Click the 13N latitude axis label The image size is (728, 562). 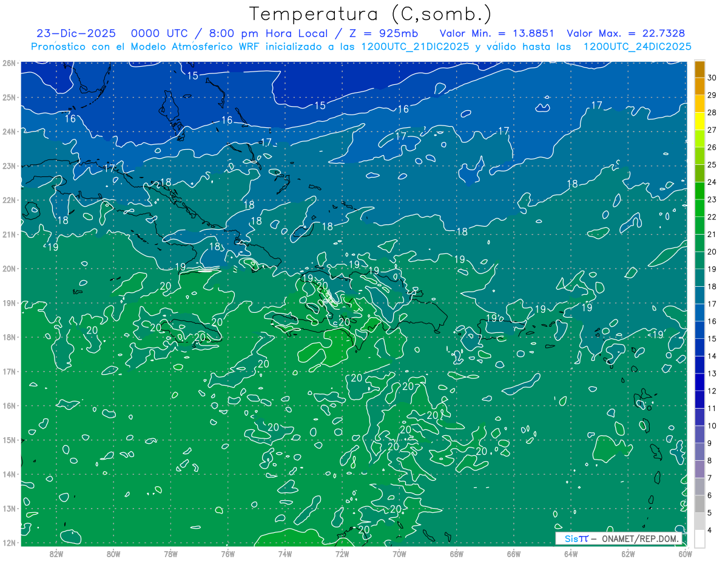coord(8,508)
